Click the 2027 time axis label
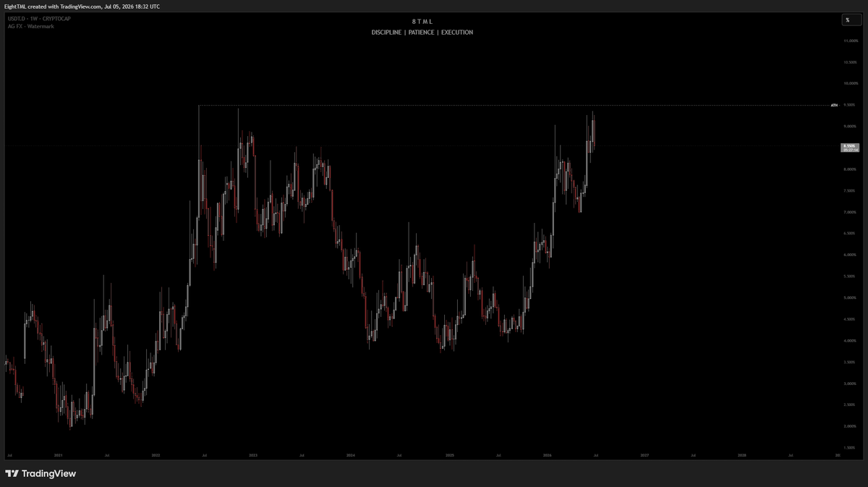This screenshot has width=868, height=487. [x=644, y=456]
